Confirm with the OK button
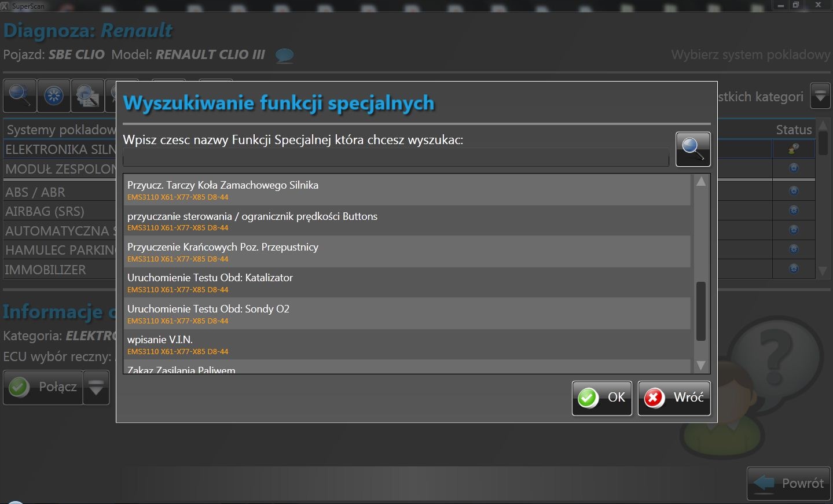 coord(602,398)
